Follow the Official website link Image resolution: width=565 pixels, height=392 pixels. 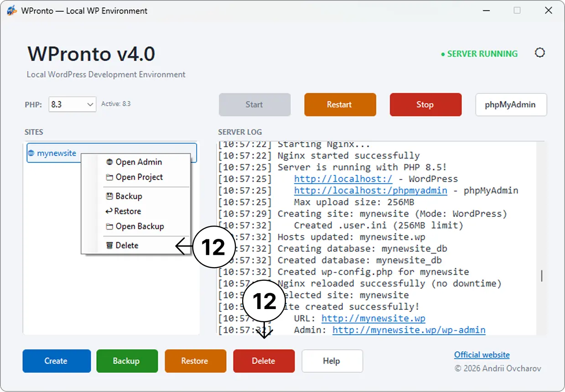(x=482, y=355)
